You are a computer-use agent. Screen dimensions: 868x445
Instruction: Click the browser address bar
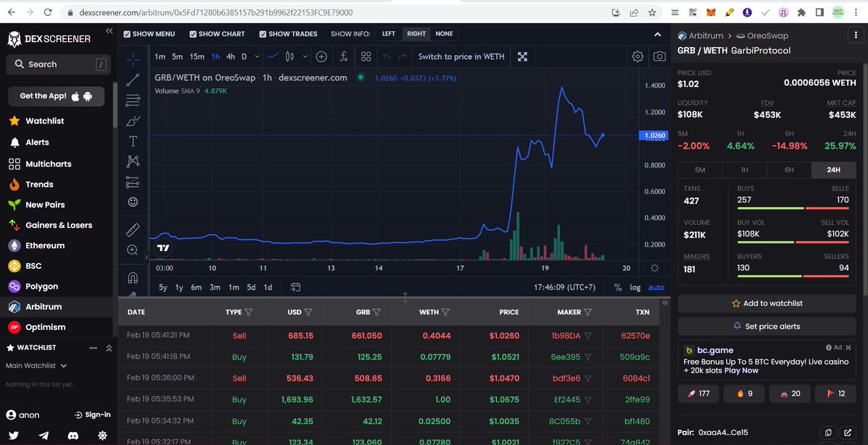point(333,12)
